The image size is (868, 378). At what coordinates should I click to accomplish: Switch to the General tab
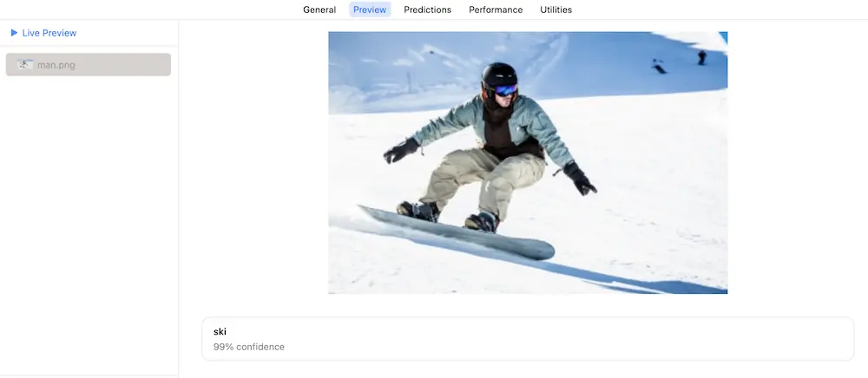319,10
